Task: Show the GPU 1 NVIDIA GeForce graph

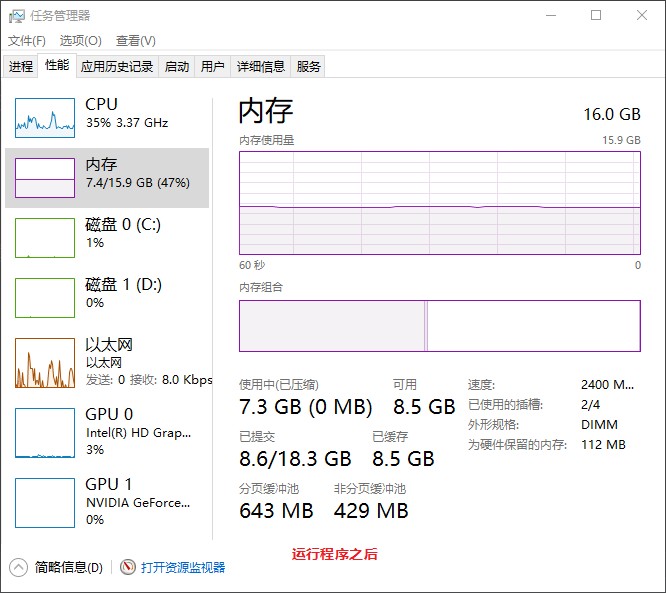Action: (x=45, y=502)
